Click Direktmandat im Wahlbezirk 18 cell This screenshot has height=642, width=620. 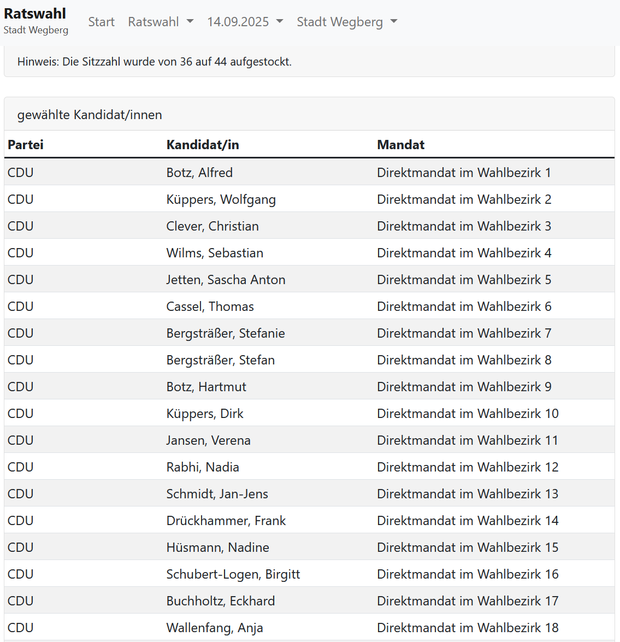tap(467, 628)
